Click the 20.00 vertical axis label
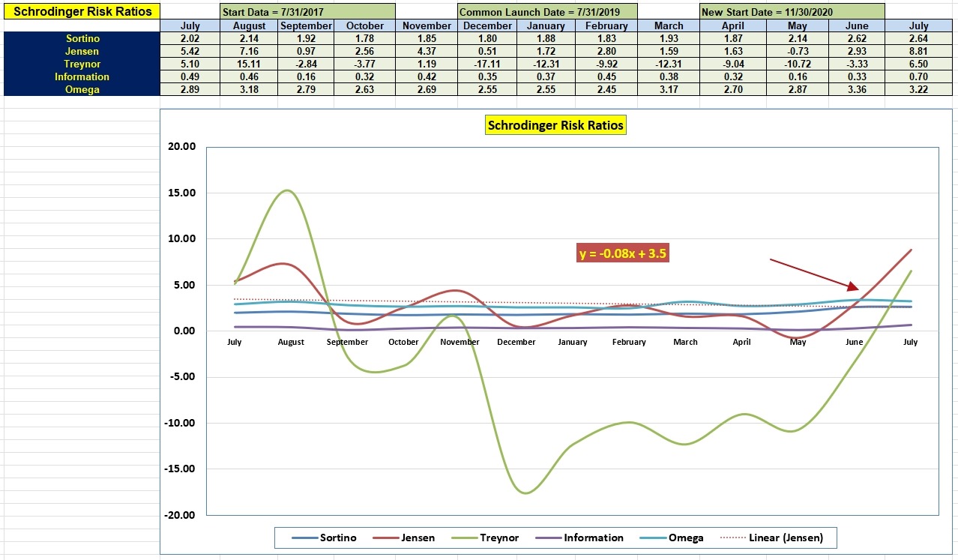This screenshot has height=560, width=958. point(182,147)
